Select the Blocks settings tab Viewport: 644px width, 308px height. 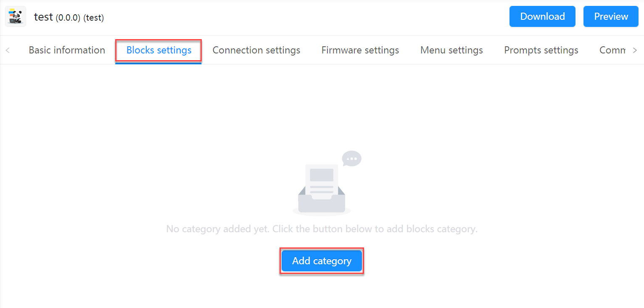point(159,50)
